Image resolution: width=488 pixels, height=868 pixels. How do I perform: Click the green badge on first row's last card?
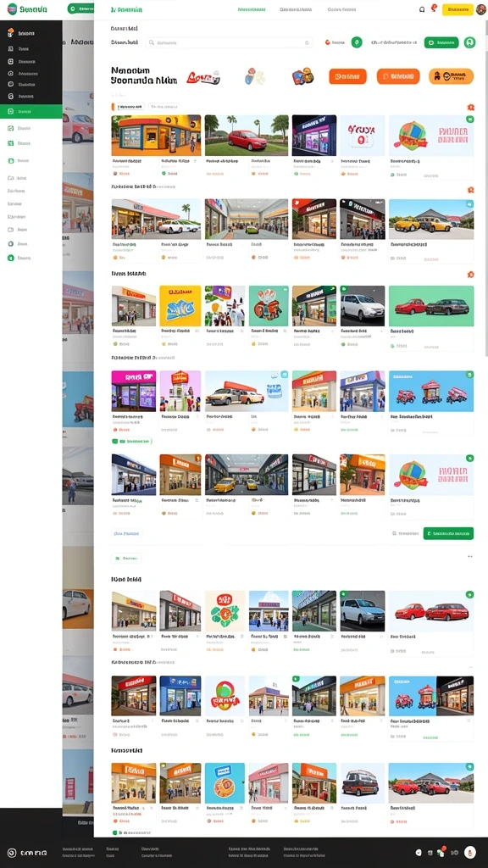tap(469, 119)
